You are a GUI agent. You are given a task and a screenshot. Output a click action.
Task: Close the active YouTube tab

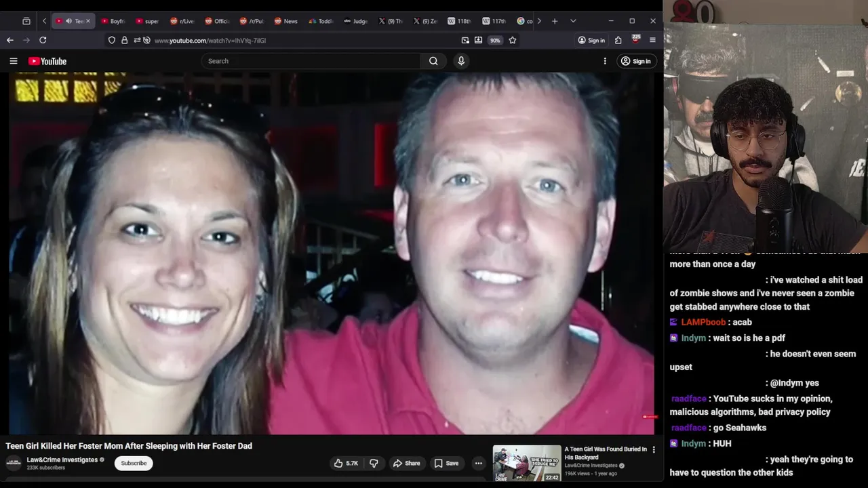(x=87, y=21)
